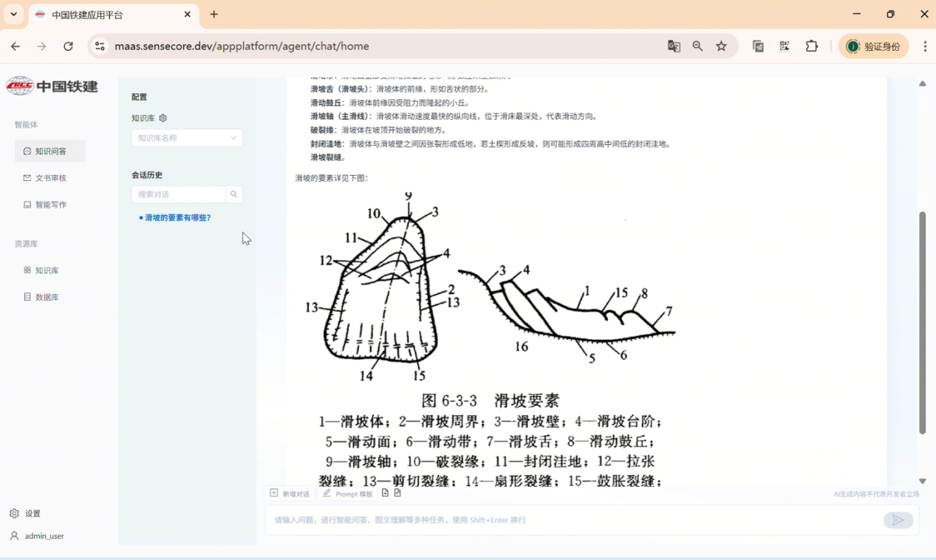Click the chat vertical scrollbar thumb
Viewport: 936px width, 560px height.
click(922, 322)
